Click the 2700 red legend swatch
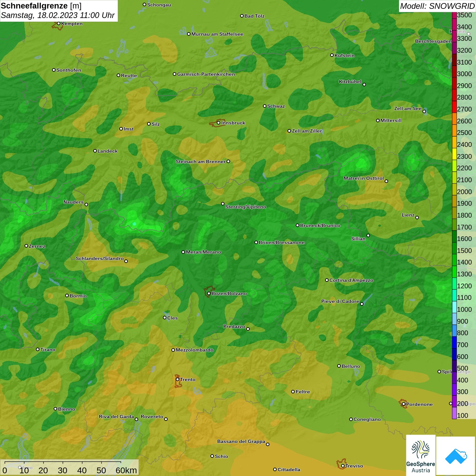The width and height of the screenshot is (476, 476). 454,107
